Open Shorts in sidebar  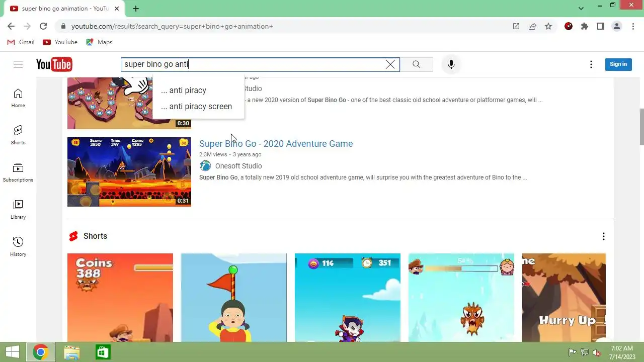pos(18,135)
